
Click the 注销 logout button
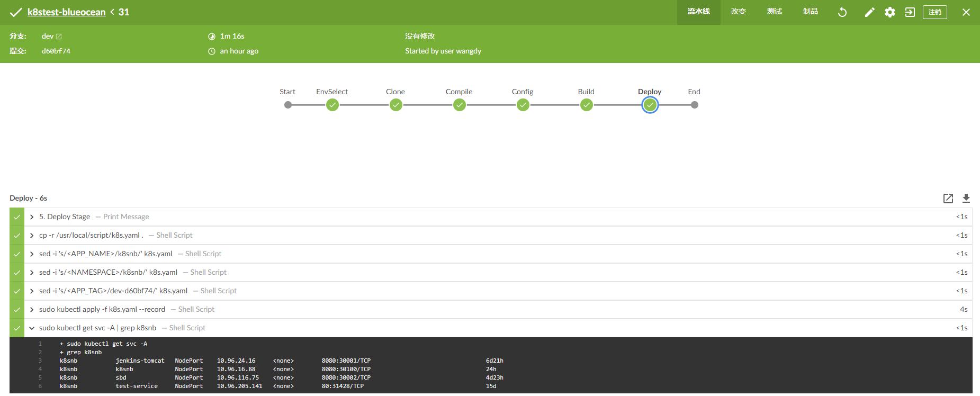click(935, 12)
